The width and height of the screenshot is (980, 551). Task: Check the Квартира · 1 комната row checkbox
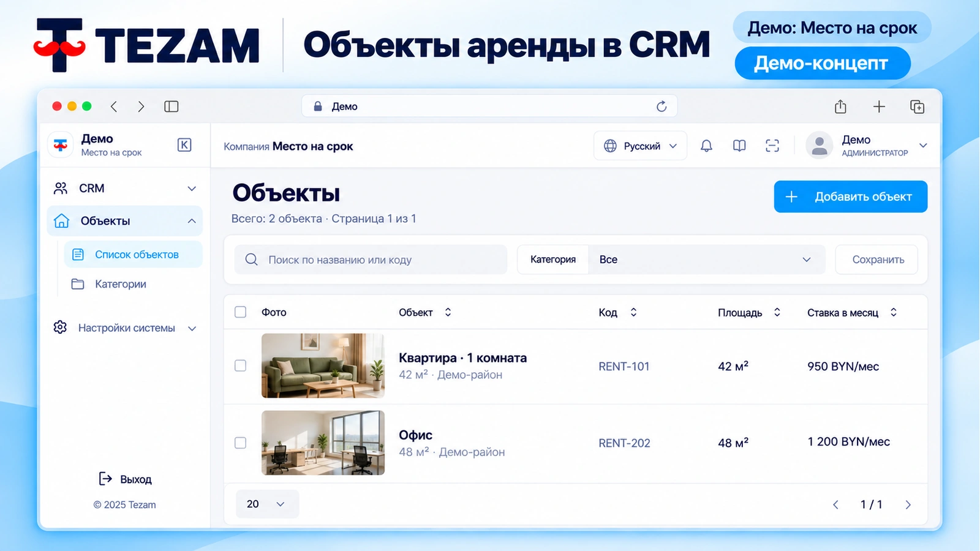pos(240,365)
